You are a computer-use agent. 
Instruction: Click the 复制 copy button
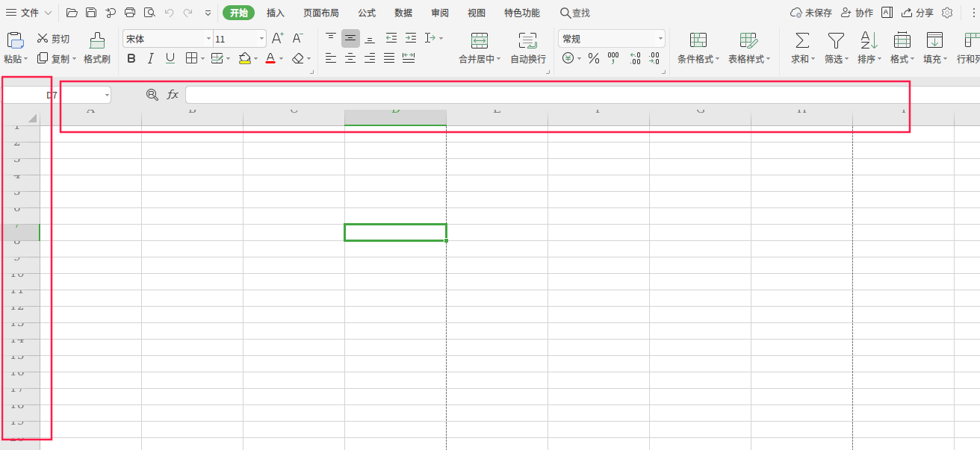(54, 58)
